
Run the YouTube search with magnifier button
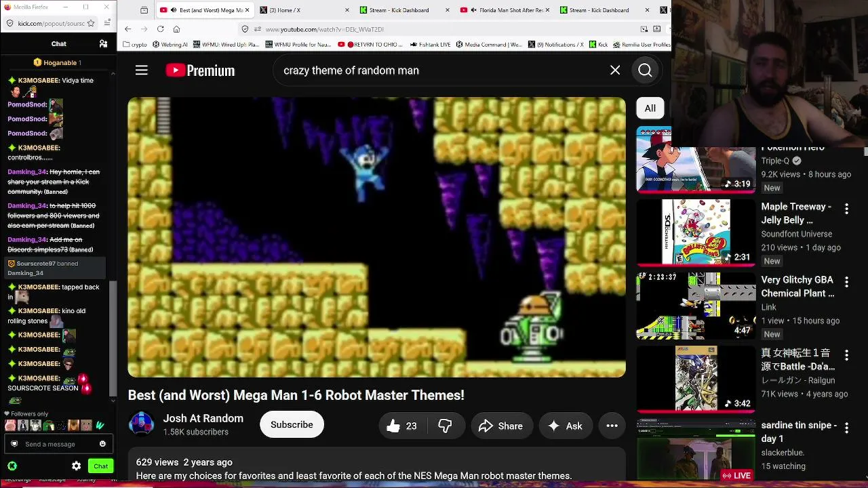click(645, 70)
